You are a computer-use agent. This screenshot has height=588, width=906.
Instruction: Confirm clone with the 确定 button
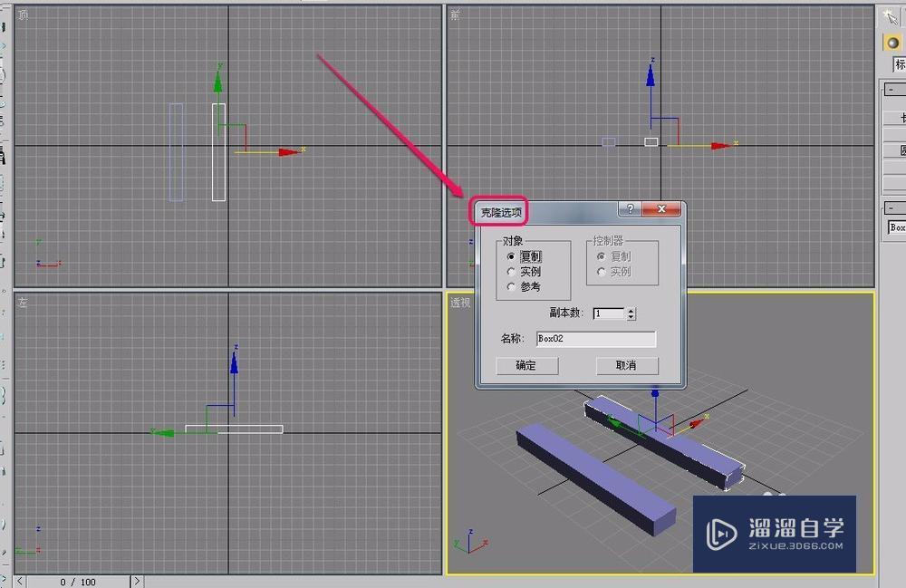tap(526, 365)
